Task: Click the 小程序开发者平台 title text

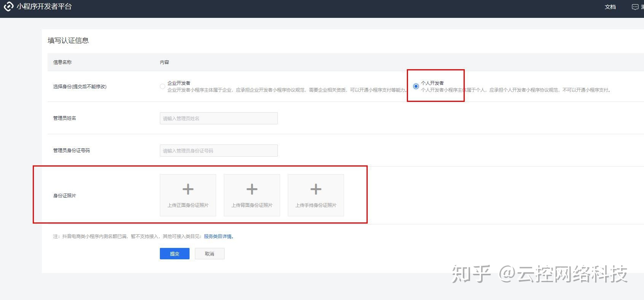Action: 44,6
